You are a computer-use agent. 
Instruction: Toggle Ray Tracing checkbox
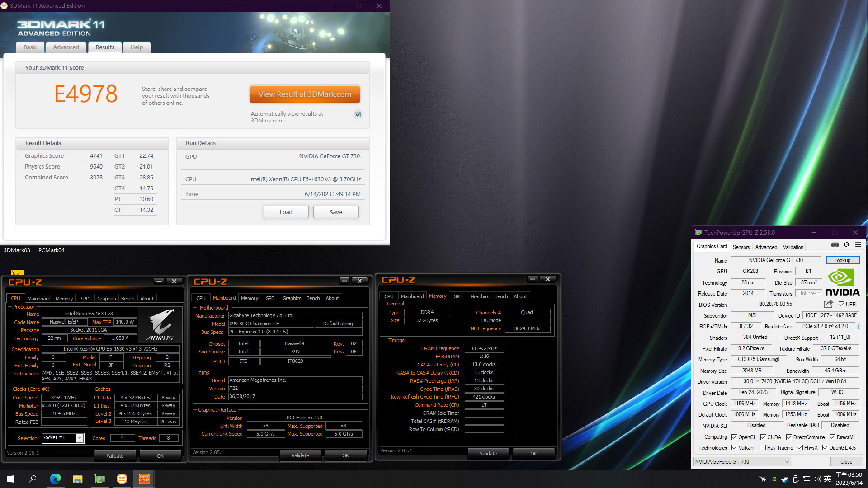tap(763, 448)
